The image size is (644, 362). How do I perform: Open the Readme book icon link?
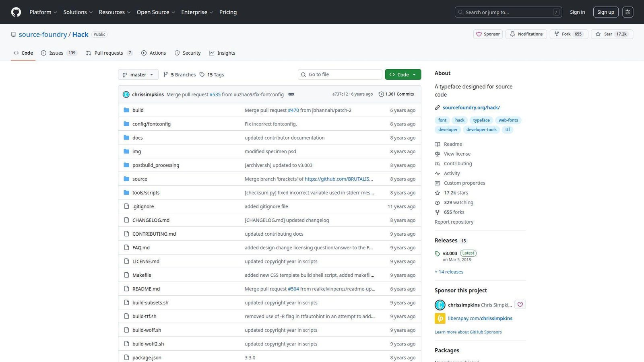coord(438,144)
